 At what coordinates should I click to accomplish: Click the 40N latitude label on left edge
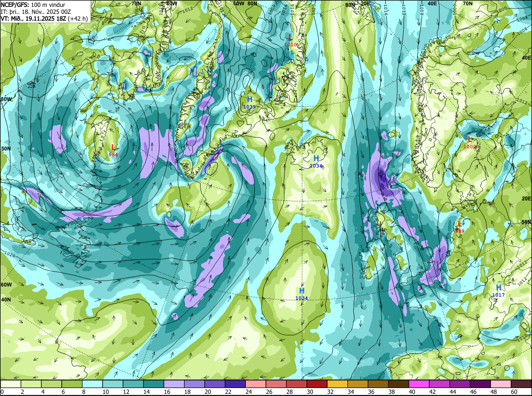[6, 299]
